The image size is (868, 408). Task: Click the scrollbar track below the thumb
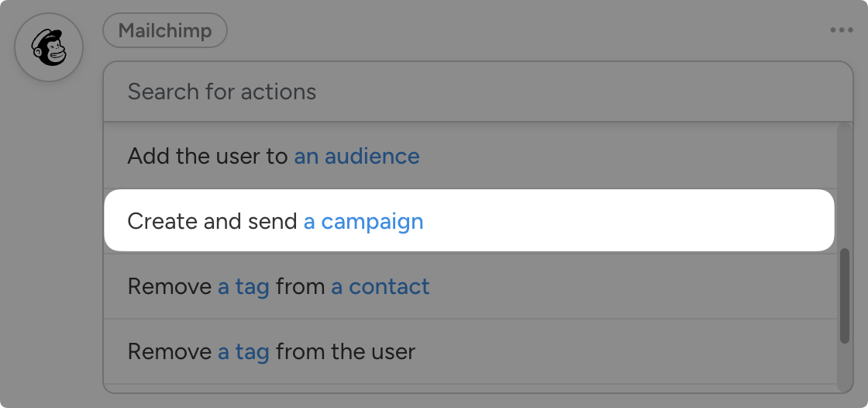pos(844,365)
